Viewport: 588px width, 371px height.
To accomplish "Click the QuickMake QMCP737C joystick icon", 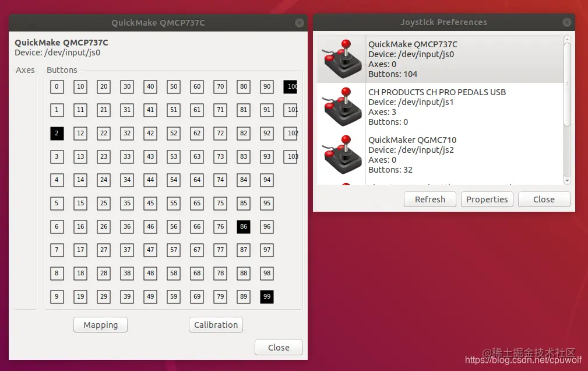I will pos(342,59).
